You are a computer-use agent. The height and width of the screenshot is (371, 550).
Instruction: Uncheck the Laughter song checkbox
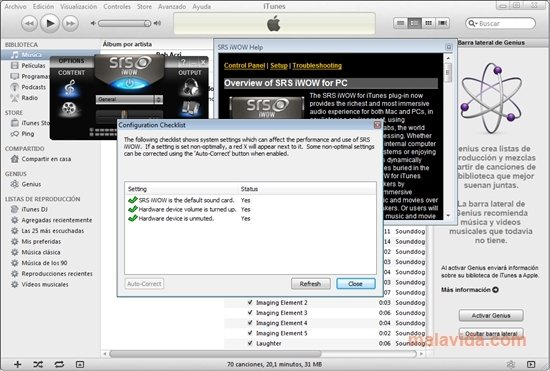pos(250,343)
